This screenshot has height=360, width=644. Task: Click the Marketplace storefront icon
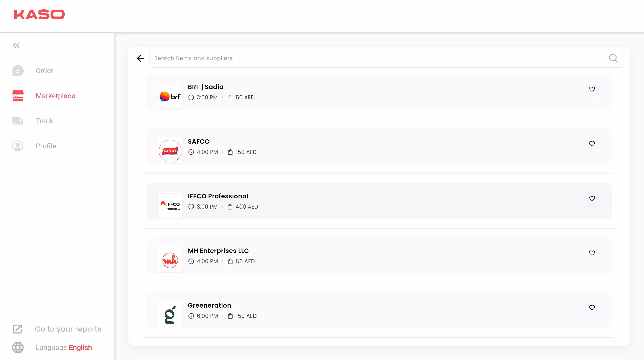tap(18, 96)
